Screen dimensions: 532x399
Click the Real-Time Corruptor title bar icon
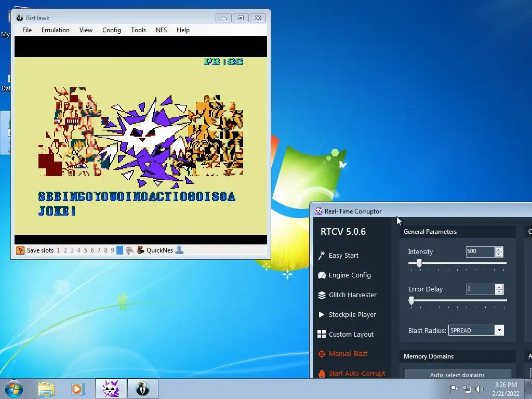tap(318, 211)
